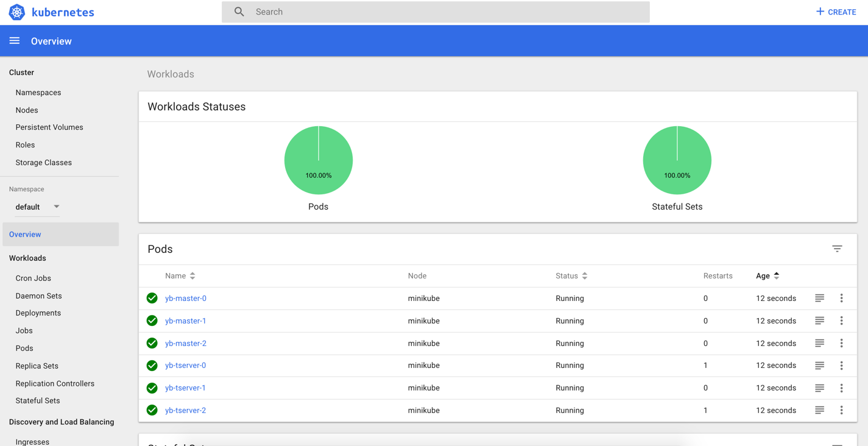Screen dimensions: 868x446
Task: Sort pods by Name column
Action: [180, 275]
